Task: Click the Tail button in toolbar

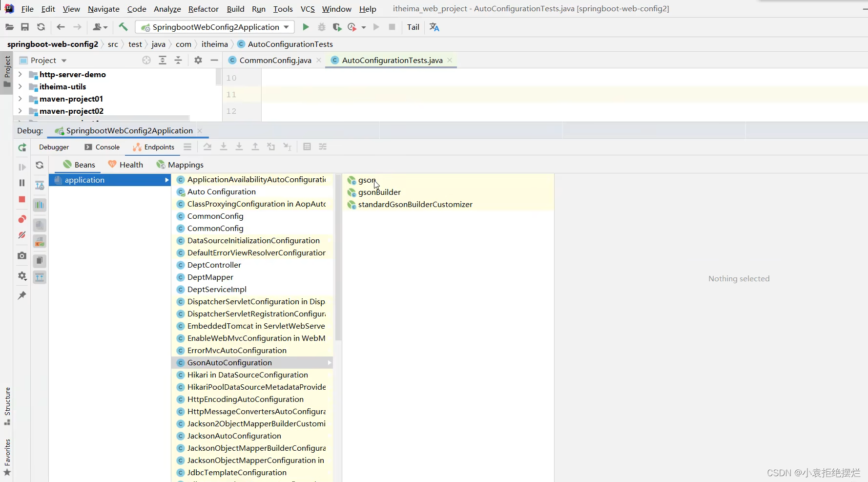Action: coord(413,27)
